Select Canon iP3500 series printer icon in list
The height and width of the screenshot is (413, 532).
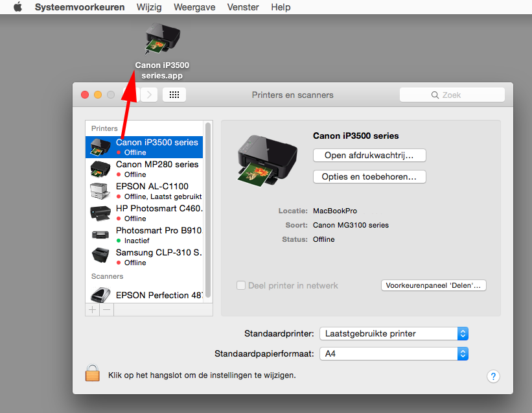[100, 147]
